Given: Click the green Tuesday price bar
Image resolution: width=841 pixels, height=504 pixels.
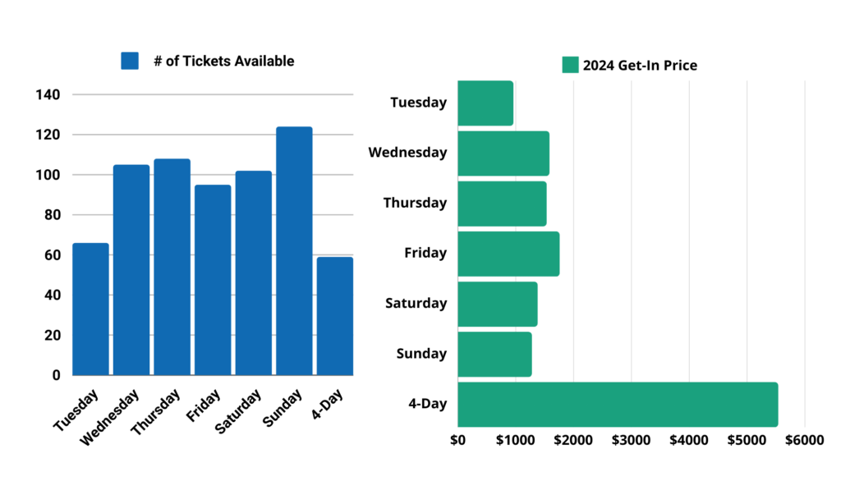Looking at the screenshot, I should click(x=485, y=103).
